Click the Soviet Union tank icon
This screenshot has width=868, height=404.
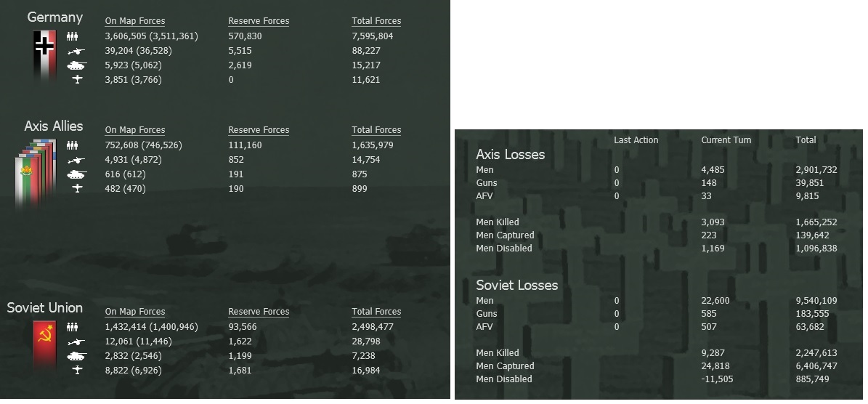(76, 356)
